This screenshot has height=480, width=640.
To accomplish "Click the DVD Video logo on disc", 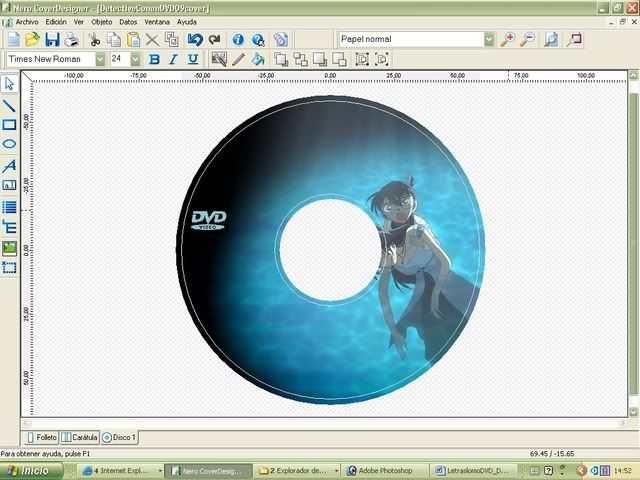I will click(209, 220).
